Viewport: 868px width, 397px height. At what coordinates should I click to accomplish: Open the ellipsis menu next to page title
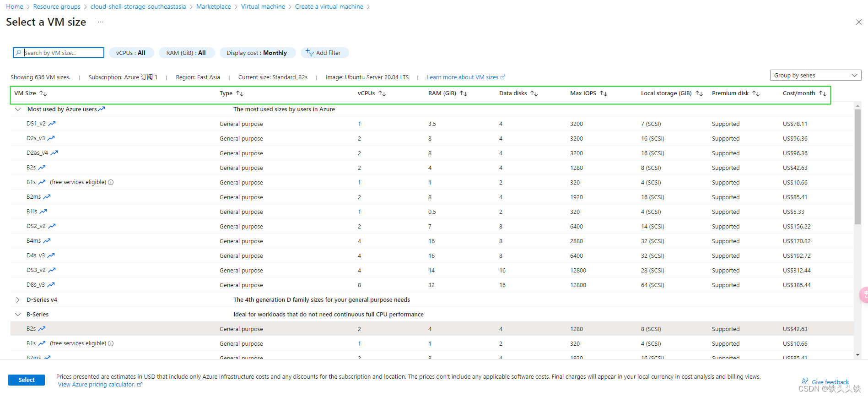pos(101,22)
